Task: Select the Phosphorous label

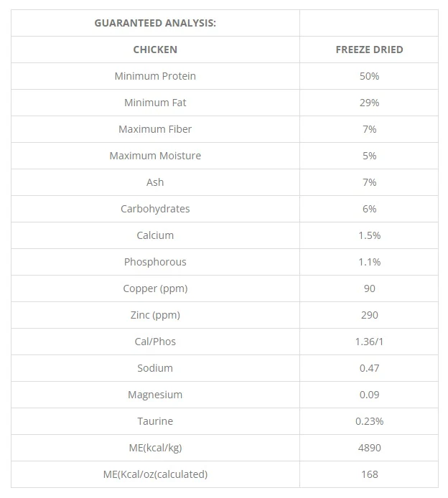Action: point(155,262)
